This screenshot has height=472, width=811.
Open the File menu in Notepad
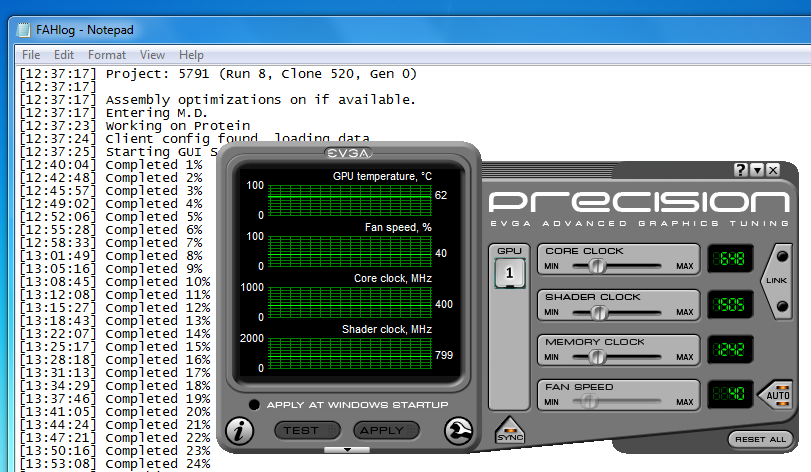(x=31, y=55)
